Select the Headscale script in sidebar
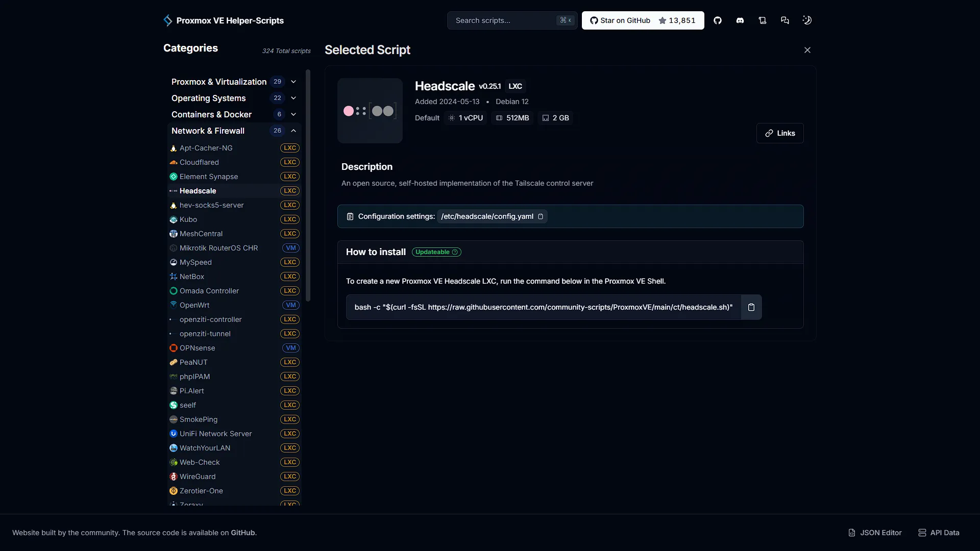This screenshot has width=980, height=551. coord(235,191)
